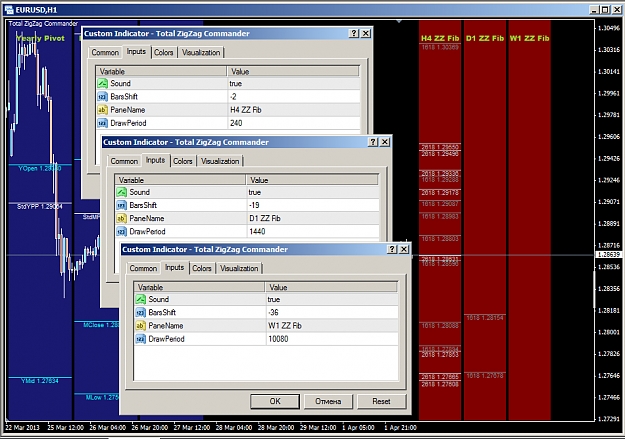
Task: Click the help button of the W1 dialog
Action: pos(392,249)
